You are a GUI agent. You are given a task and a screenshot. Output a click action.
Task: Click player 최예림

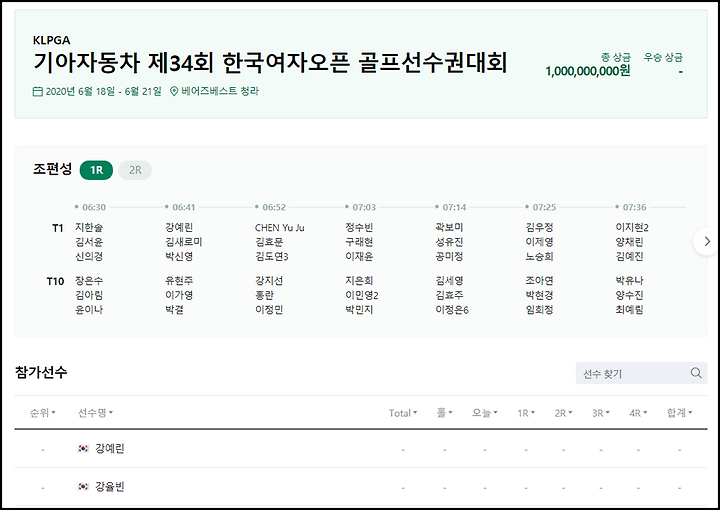click(x=630, y=309)
